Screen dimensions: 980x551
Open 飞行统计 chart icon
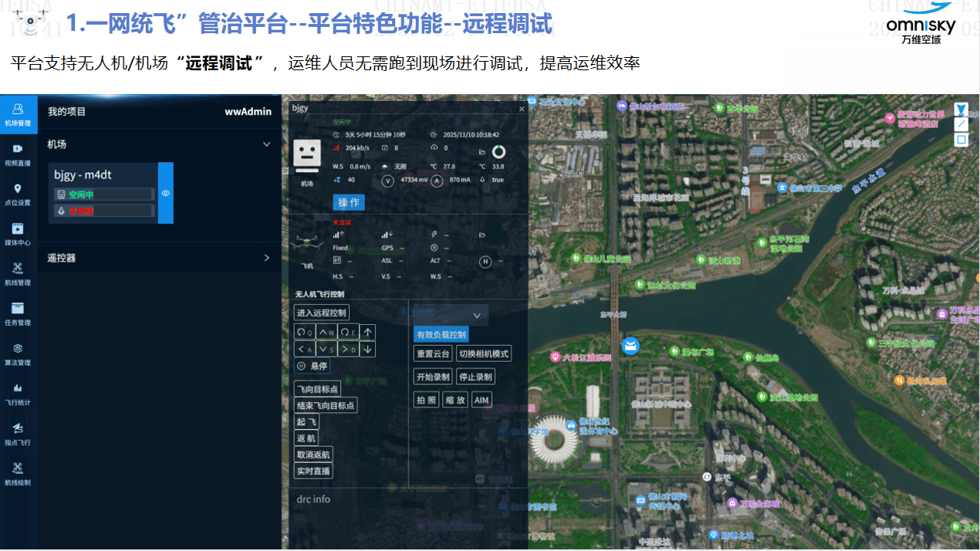point(18,393)
